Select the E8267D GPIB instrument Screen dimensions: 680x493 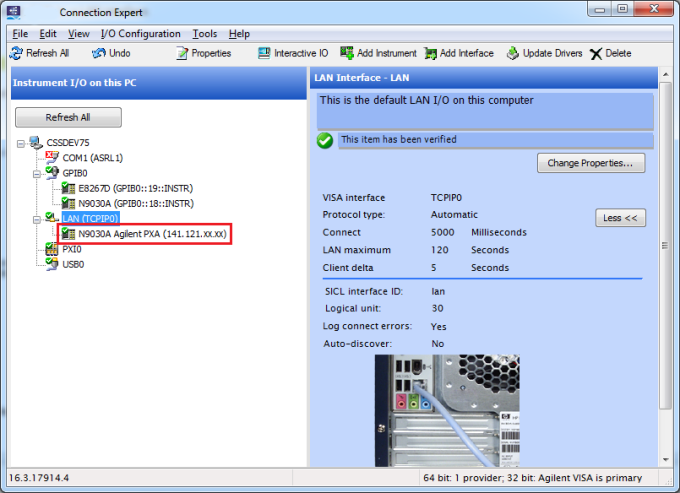pos(133,187)
